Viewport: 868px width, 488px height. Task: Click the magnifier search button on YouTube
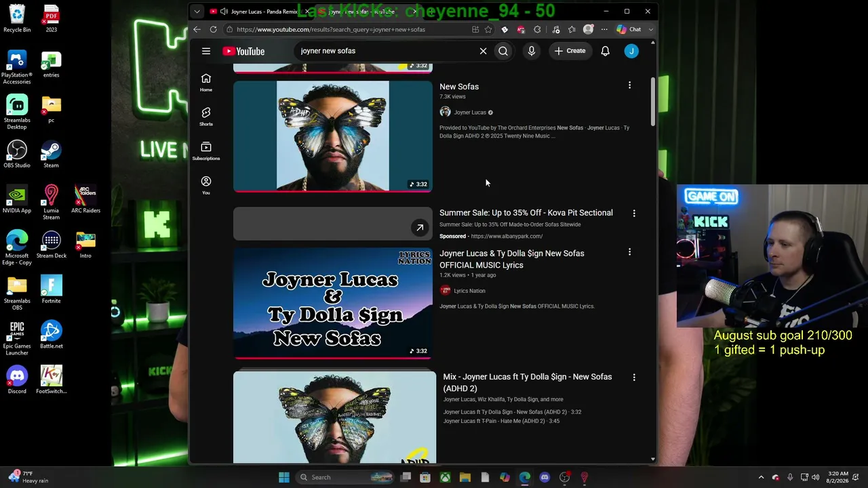coord(503,51)
